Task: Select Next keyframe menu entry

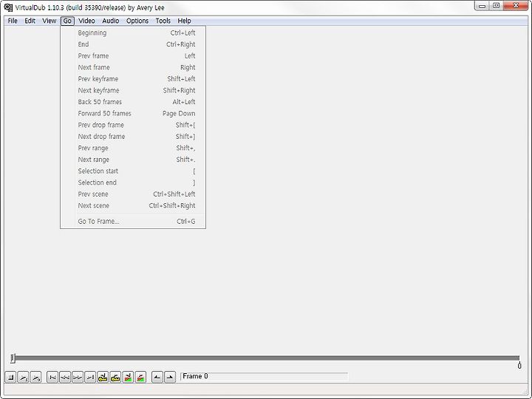Action: tap(133, 91)
